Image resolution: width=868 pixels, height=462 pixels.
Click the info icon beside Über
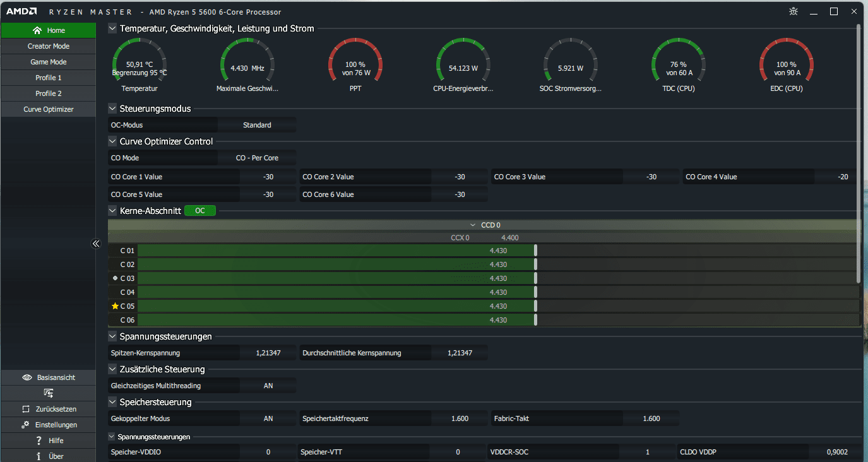point(39,456)
